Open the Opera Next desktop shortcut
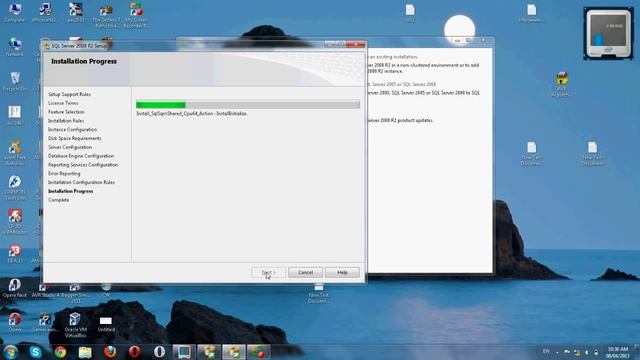The image size is (640, 360). pos(15,288)
